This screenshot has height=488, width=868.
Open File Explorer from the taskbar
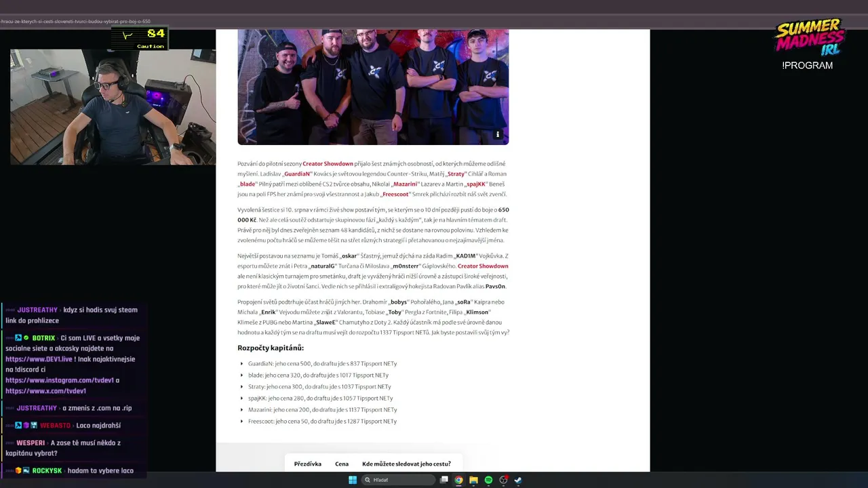click(x=474, y=480)
